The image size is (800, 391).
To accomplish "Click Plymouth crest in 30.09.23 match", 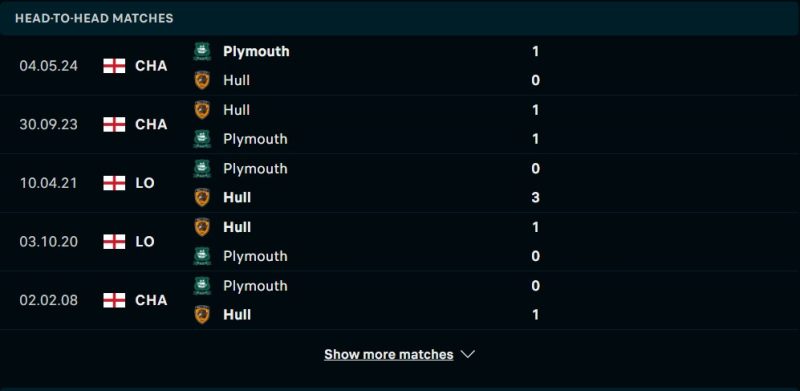I will 202,139.
